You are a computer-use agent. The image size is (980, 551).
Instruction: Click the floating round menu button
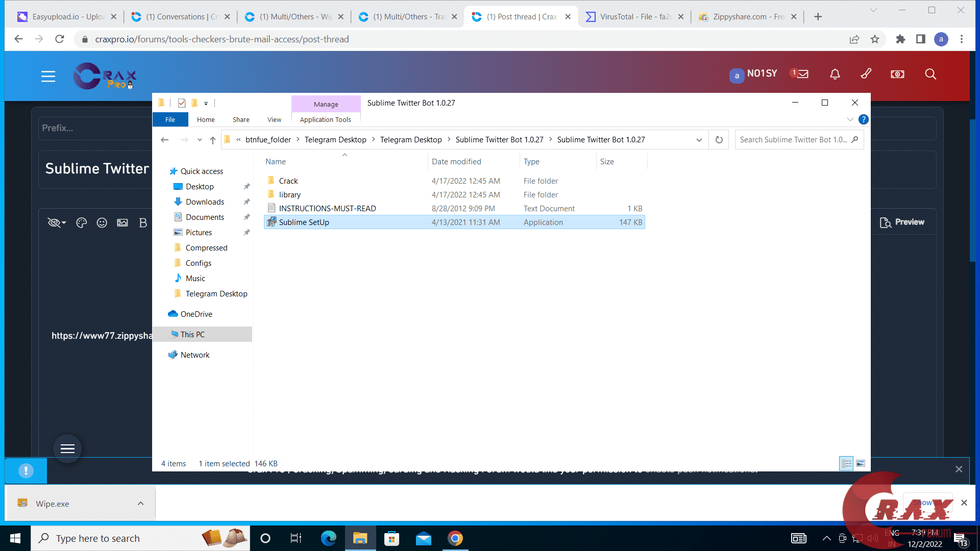point(67,448)
